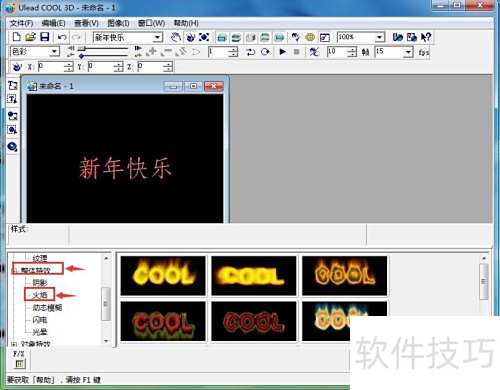The width and height of the screenshot is (500, 390).
Task: Click the first icon right of zoom dropdown
Action: pyautogui.click(x=398, y=37)
